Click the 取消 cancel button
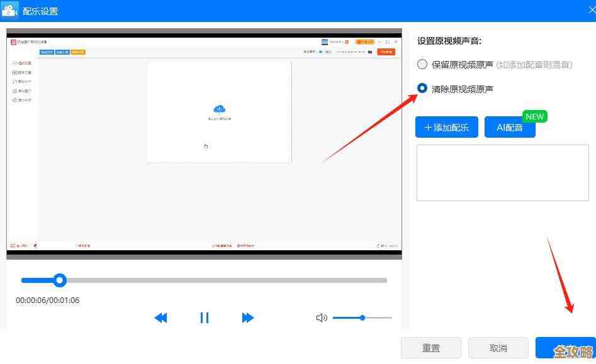 click(x=498, y=348)
